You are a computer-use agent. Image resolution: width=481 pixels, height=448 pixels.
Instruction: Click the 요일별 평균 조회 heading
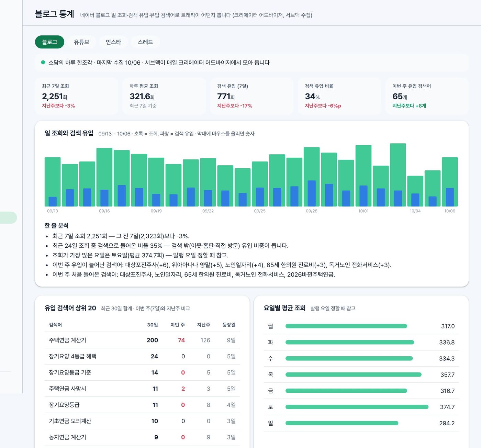click(x=284, y=308)
